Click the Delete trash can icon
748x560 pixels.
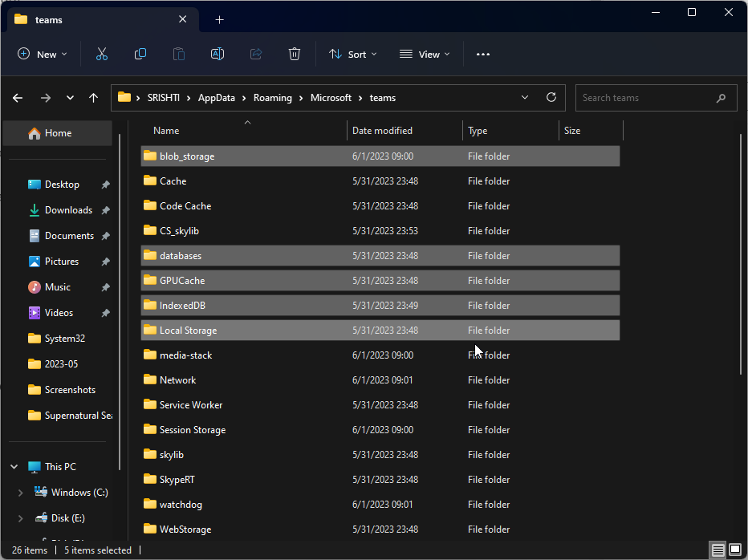(295, 54)
